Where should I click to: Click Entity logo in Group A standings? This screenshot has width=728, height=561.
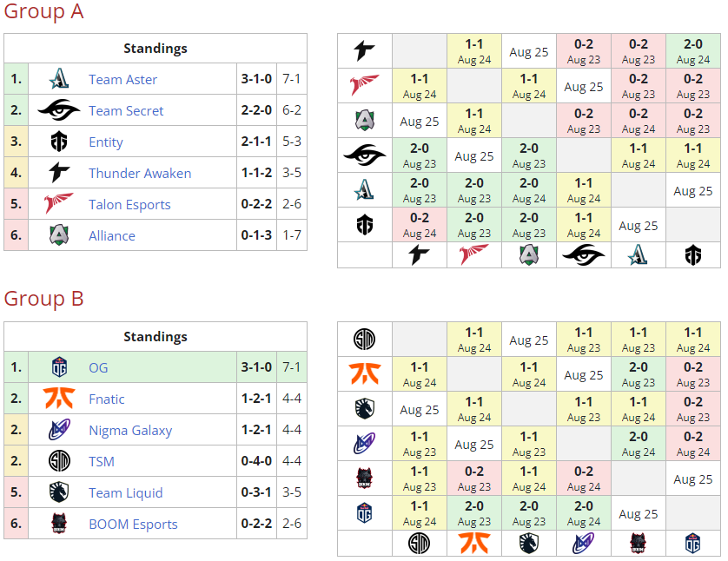[59, 142]
